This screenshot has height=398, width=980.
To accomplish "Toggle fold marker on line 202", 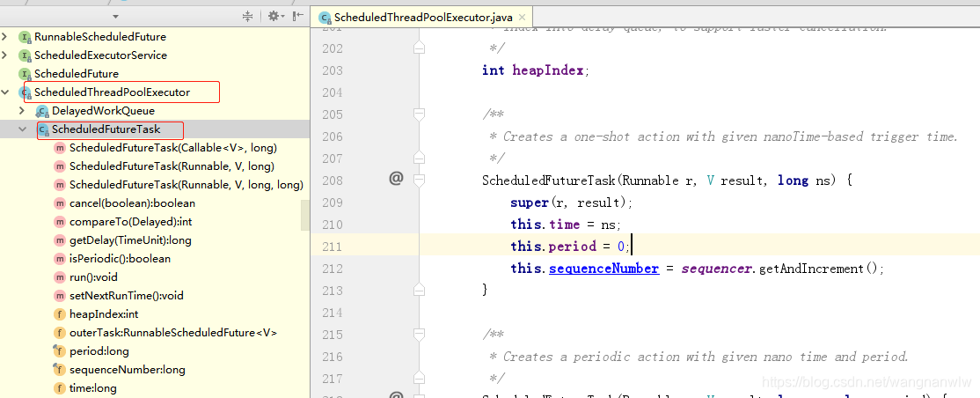I will click(420, 48).
